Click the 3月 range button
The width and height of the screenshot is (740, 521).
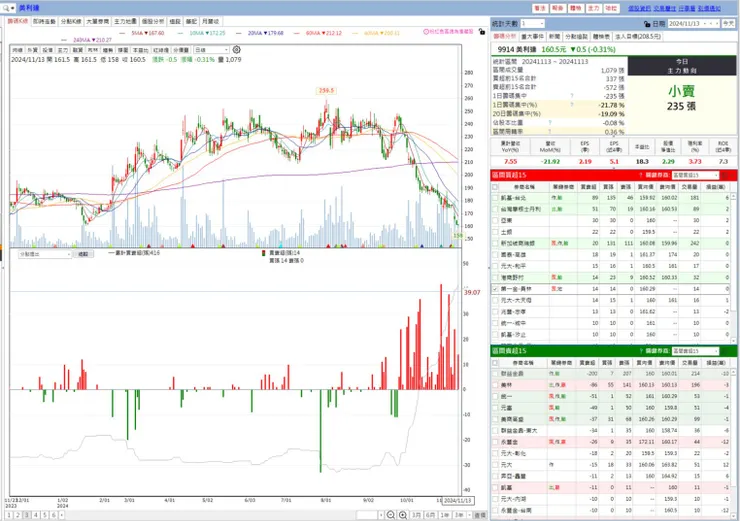click(416, 515)
